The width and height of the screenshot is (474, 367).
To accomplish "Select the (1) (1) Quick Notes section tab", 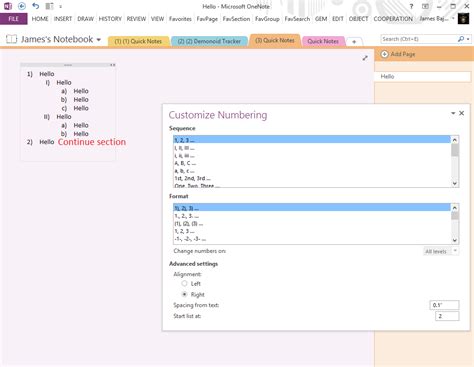I will tap(138, 41).
